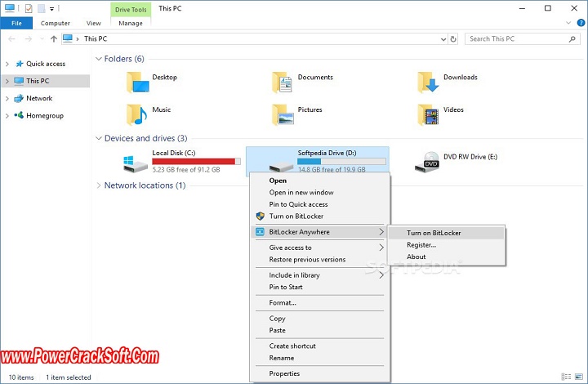Select the Local Disk (C:) drive icon
Screen dimensions: 588x384
136,163
